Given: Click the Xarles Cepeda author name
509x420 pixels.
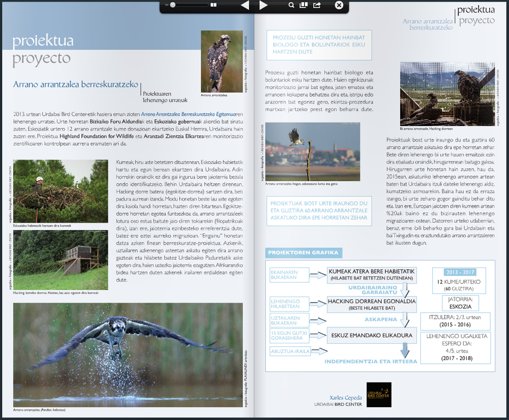Looking at the screenshot, I should click(x=346, y=398).
